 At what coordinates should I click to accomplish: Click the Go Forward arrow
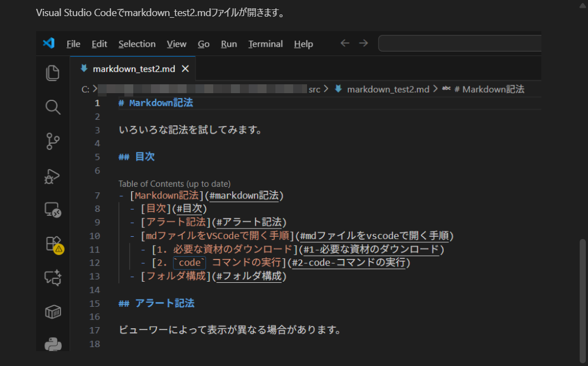pyautogui.click(x=364, y=43)
